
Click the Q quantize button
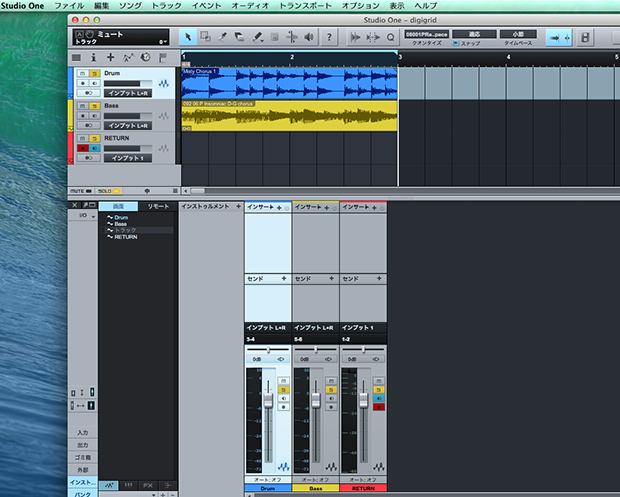(390, 38)
